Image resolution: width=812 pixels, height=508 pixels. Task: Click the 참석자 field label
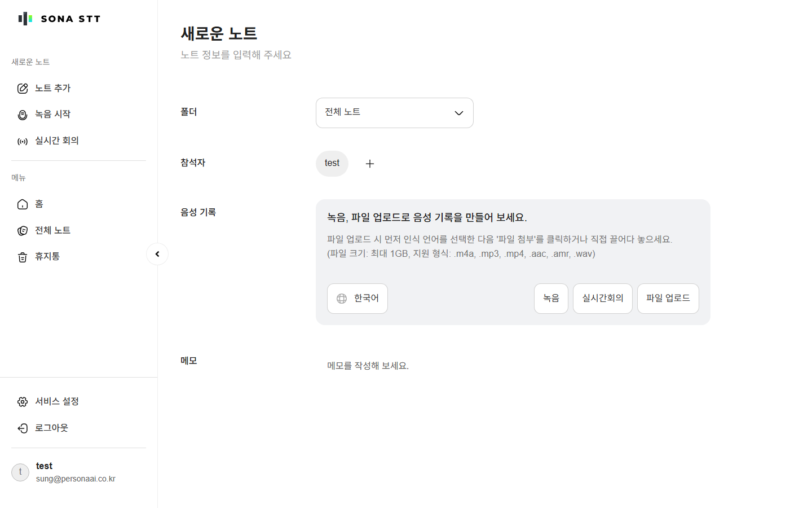[193, 163]
